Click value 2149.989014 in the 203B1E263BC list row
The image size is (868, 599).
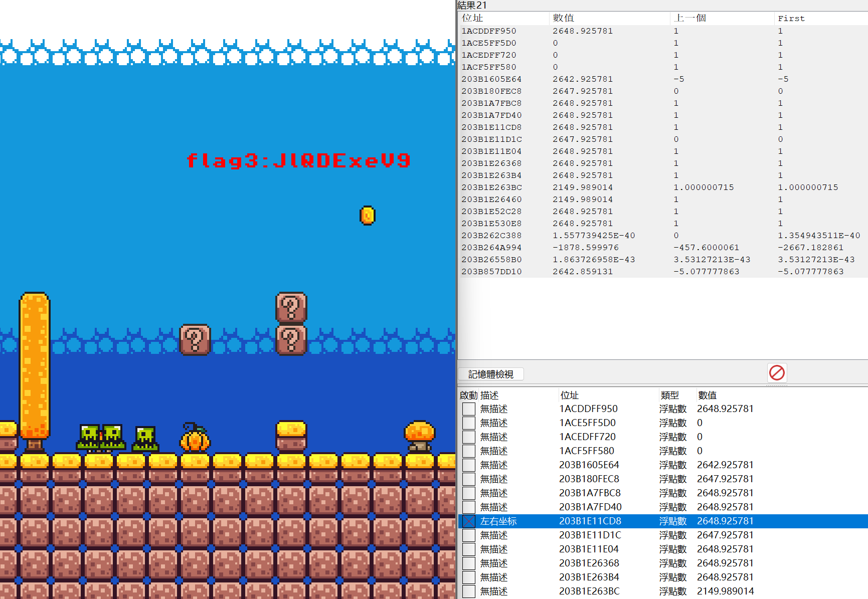(725, 591)
